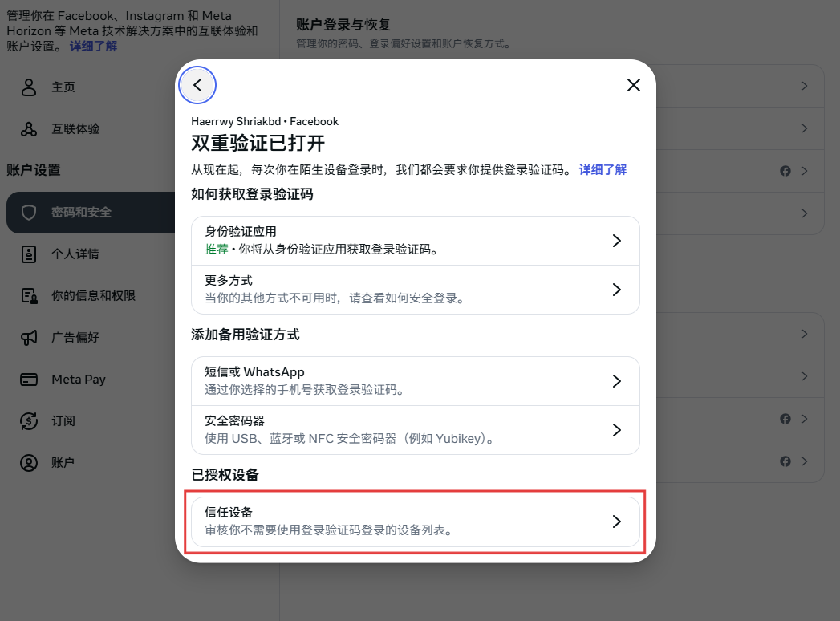This screenshot has height=621, width=840.
Task: Open 安全密码器 option
Action: coord(415,430)
